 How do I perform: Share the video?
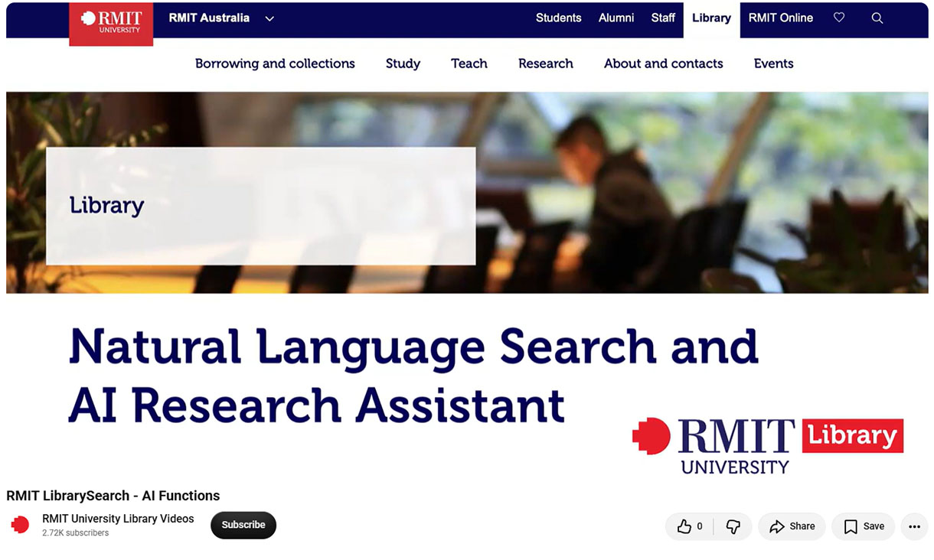click(x=792, y=526)
